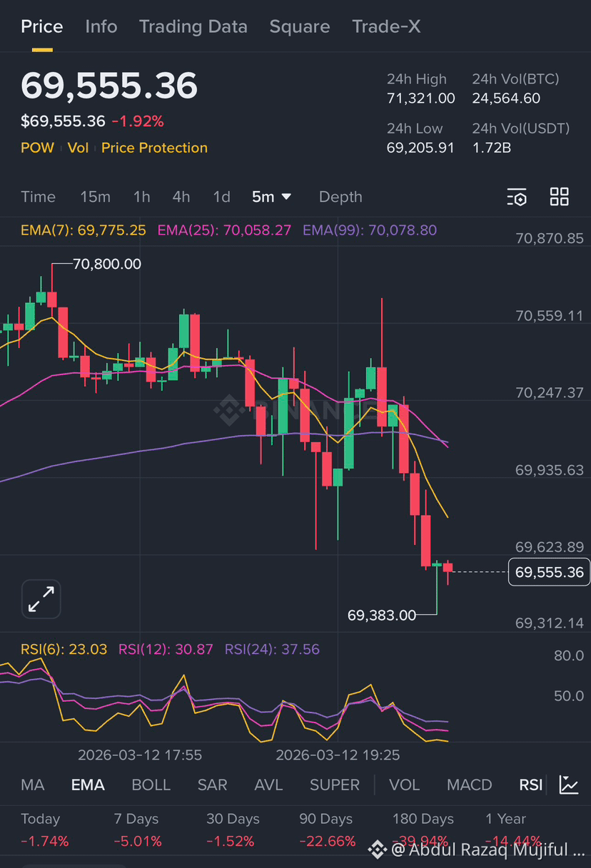This screenshot has width=591, height=868.
Task: Click the large 69,555.36 price headline
Action: 109,86
